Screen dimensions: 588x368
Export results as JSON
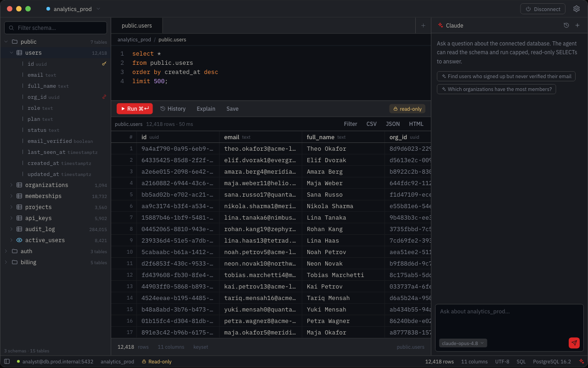coord(393,124)
